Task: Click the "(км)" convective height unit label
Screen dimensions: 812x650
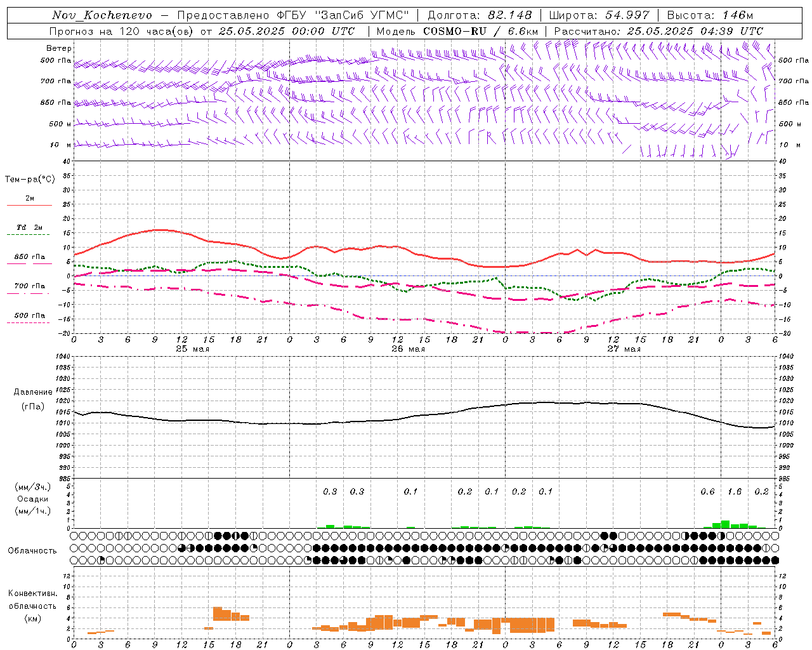Action: pos(33,619)
